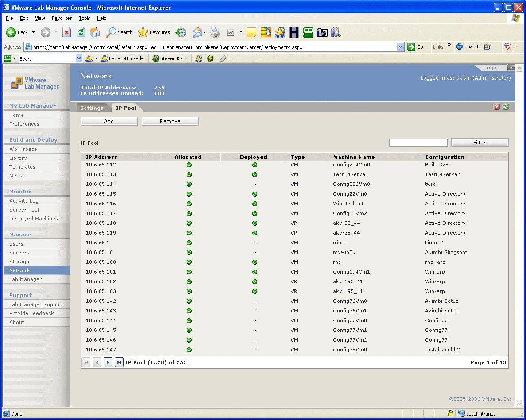526x420 pixels.
Task: Sort by the IP Address column header
Action: point(101,157)
